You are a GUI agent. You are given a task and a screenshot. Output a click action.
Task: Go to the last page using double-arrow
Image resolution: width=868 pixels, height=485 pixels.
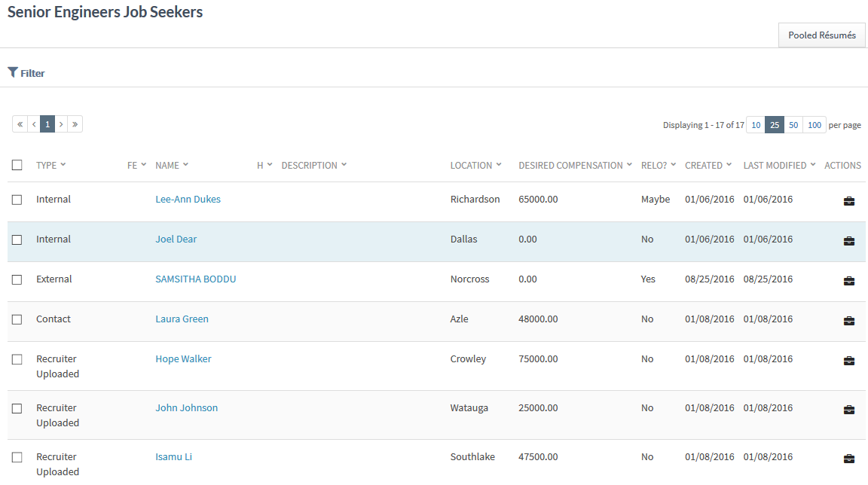75,124
